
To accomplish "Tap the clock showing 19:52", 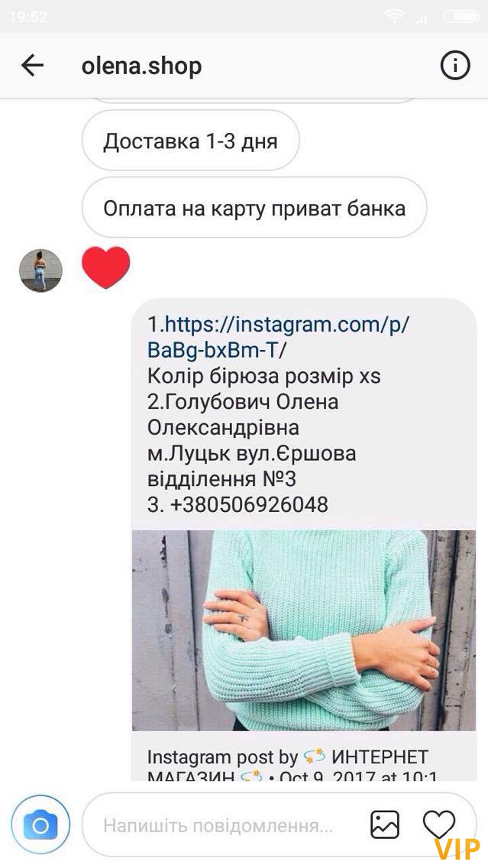I will click(x=29, y=17).
